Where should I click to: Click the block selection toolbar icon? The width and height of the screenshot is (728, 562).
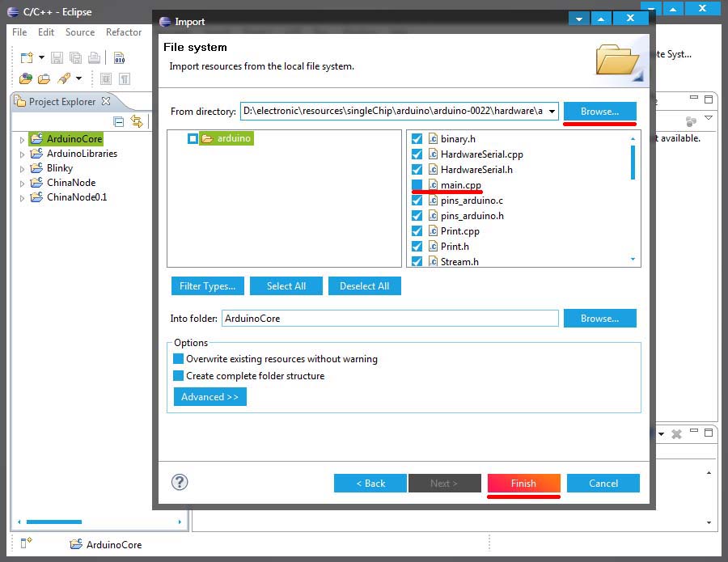[106, 79]
